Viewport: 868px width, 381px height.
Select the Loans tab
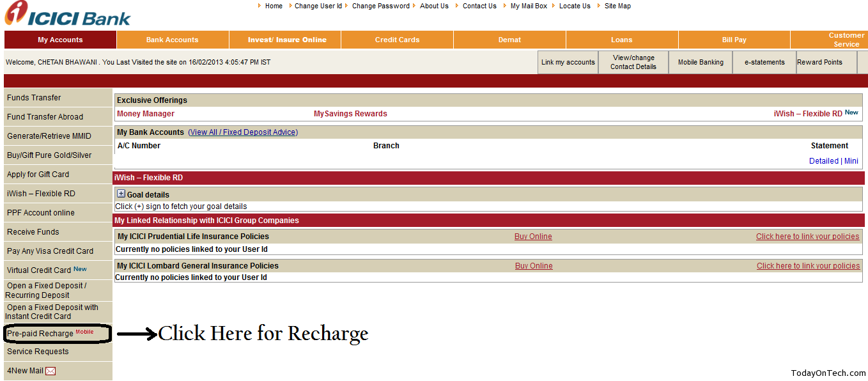[x=622, y=40]
